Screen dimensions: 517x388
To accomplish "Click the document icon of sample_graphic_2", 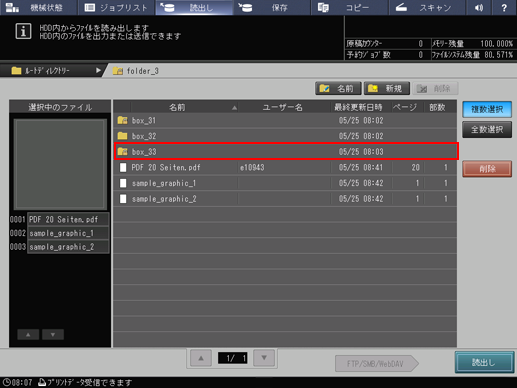I will (x=123, y=199).
